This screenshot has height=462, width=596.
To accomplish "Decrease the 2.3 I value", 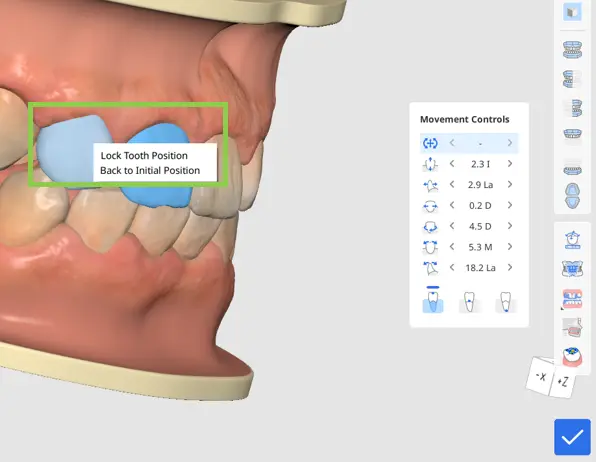I will 452,164.
